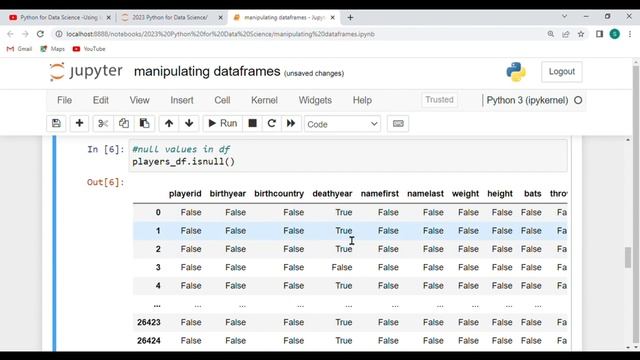Click the namelast column header

[x=425, y=194]
